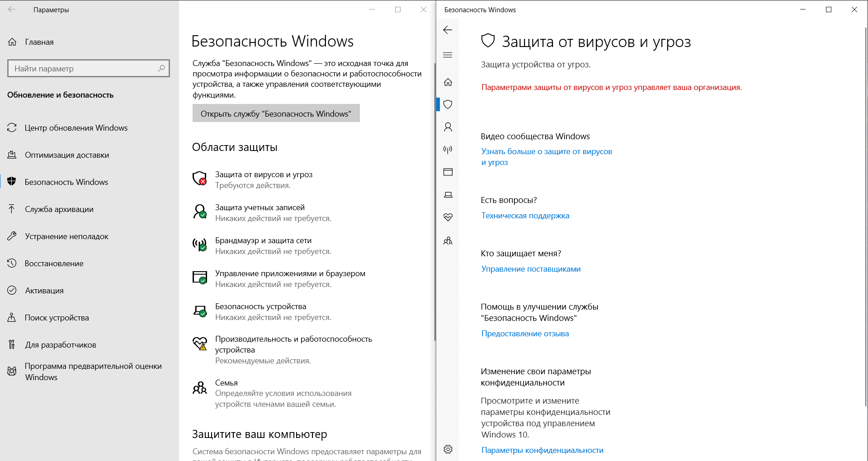
Task: Click Открыть службу "Безопасность Windows" button
Action: pos(276,113)
